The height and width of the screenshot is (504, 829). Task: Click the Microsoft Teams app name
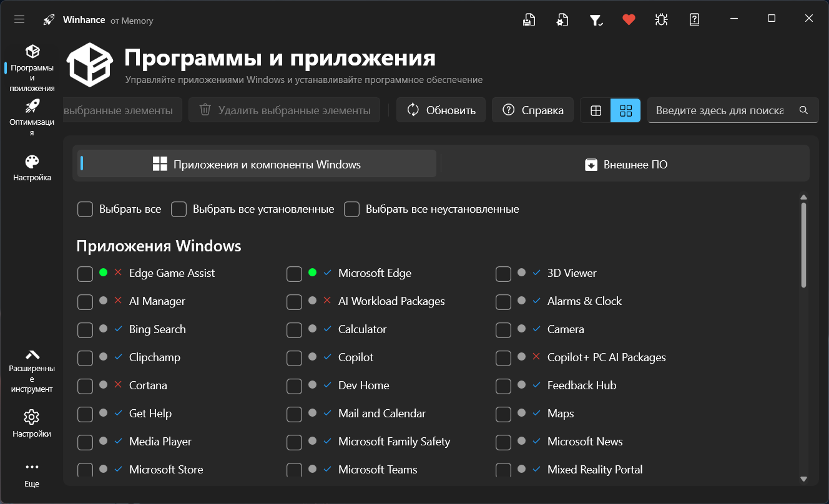[x=378, y=469]
